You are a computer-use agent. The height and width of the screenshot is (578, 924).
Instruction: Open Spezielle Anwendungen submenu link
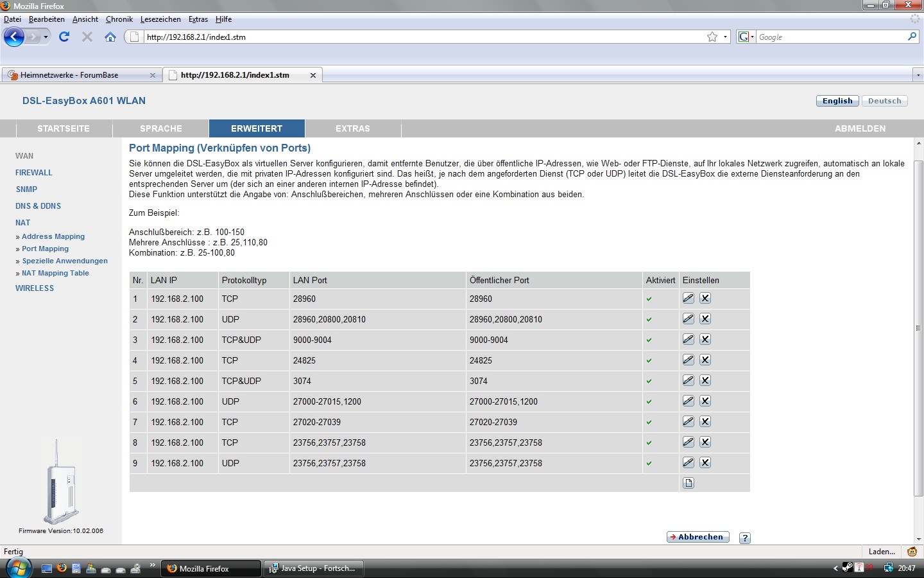[x=65, y=261]
